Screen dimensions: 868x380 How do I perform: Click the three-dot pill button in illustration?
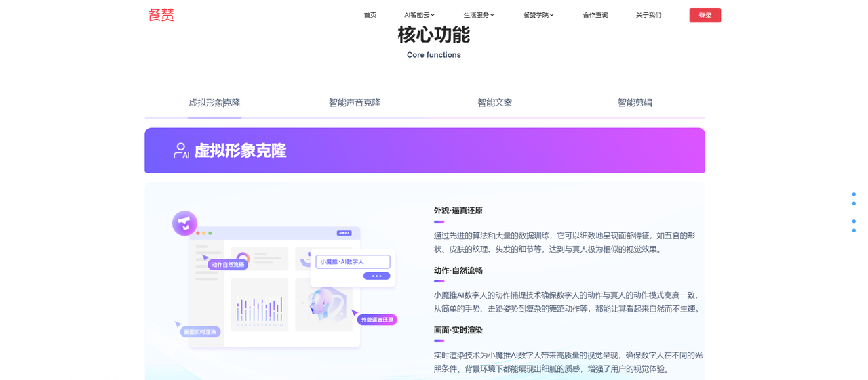(376, 276)
